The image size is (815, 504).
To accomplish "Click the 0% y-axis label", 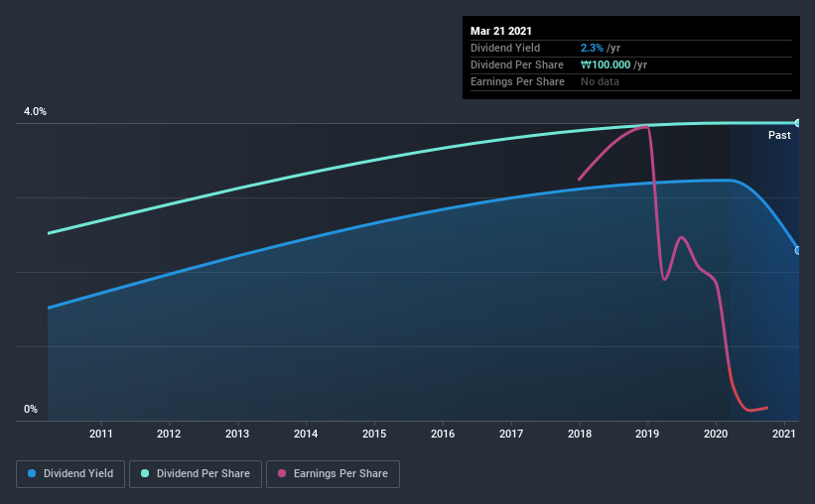I will point(31,409).
